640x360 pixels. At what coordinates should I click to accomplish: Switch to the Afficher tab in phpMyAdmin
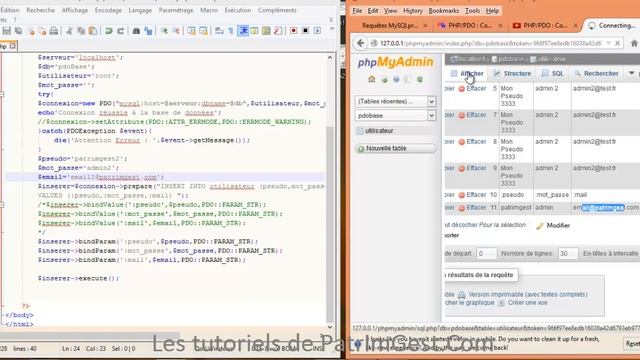pos(467,73)
